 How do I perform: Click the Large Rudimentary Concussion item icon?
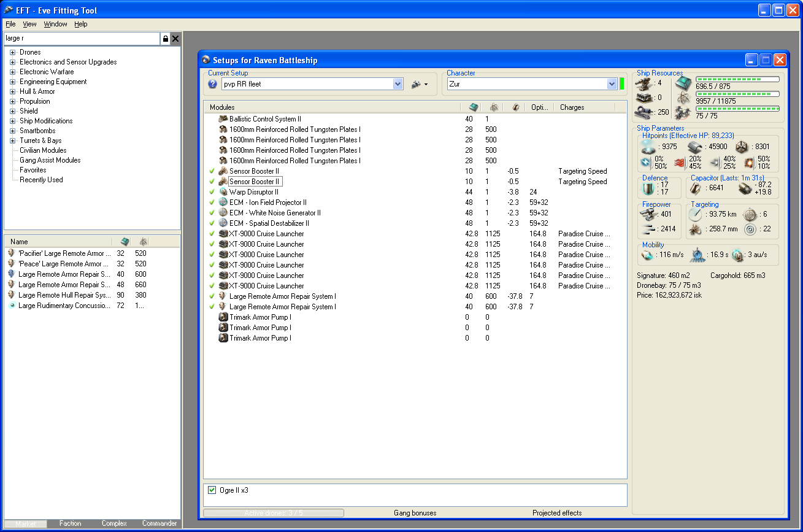(x=11, y=306)
